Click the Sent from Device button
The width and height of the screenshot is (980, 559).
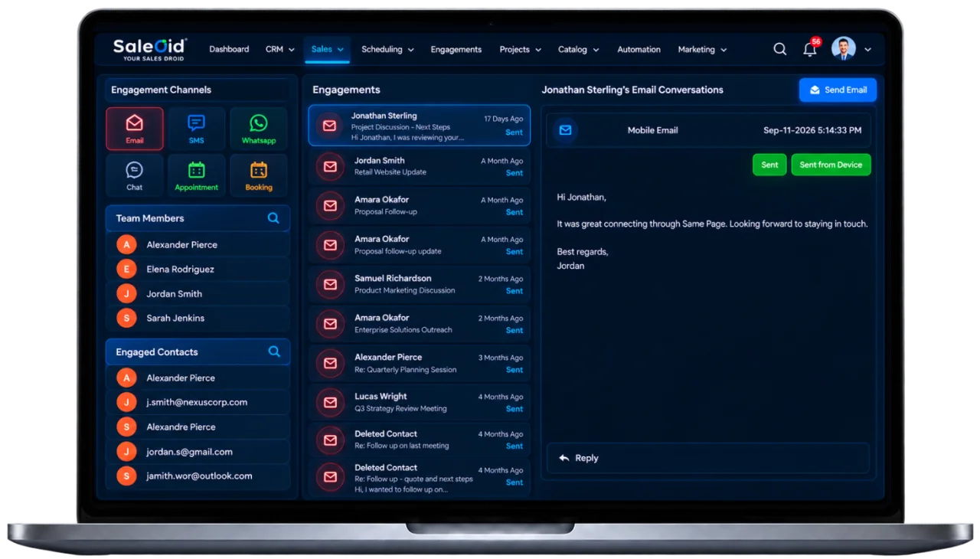(x=831, y=165)
